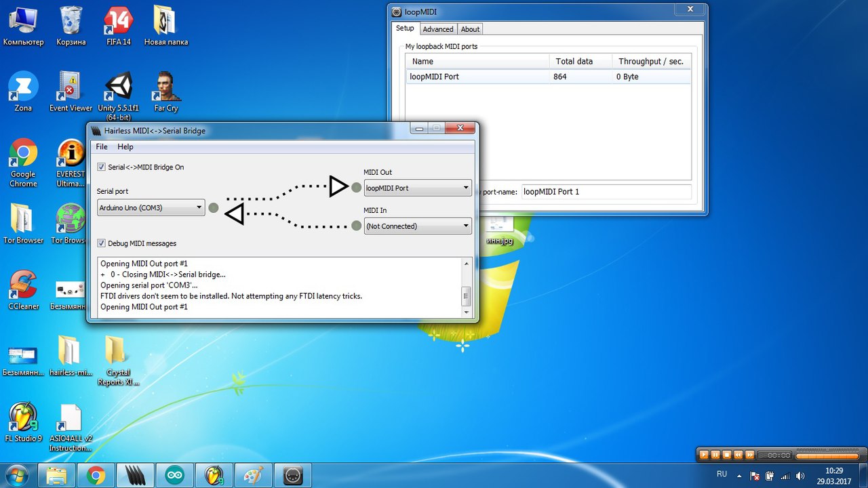This screenshot has height=488, width=868.
Task: Open File menu in Hairless MIDI
Action: click(x=102, y=146)
